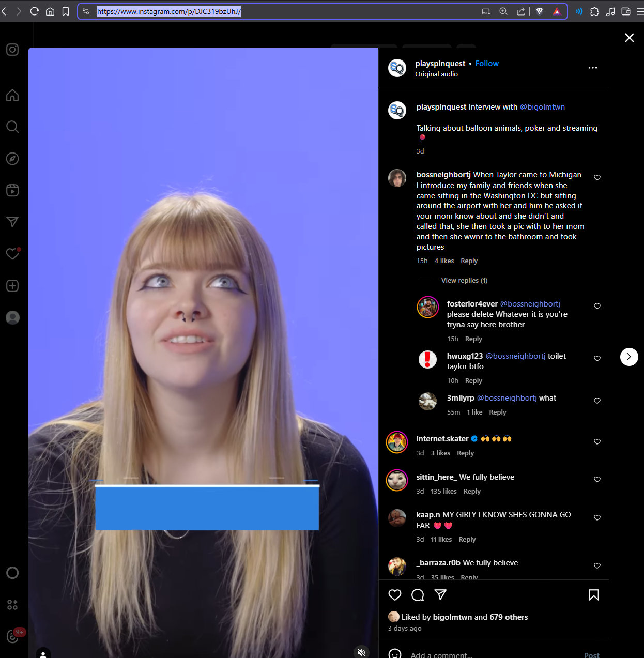The image size is (644, 658).
Task: Reply to hwuxg123's comment
Action: [x=473, y=381]
